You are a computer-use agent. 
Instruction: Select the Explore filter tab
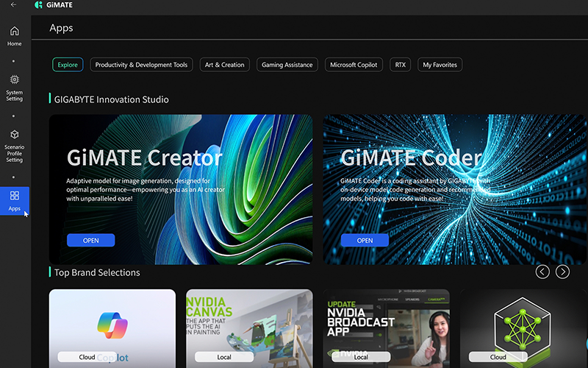(x=68, y=65)
